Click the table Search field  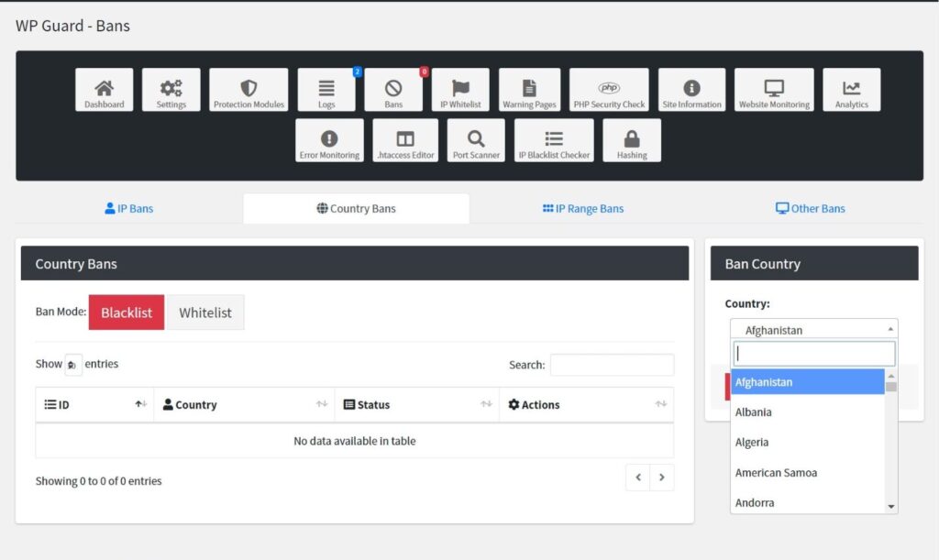612,365
